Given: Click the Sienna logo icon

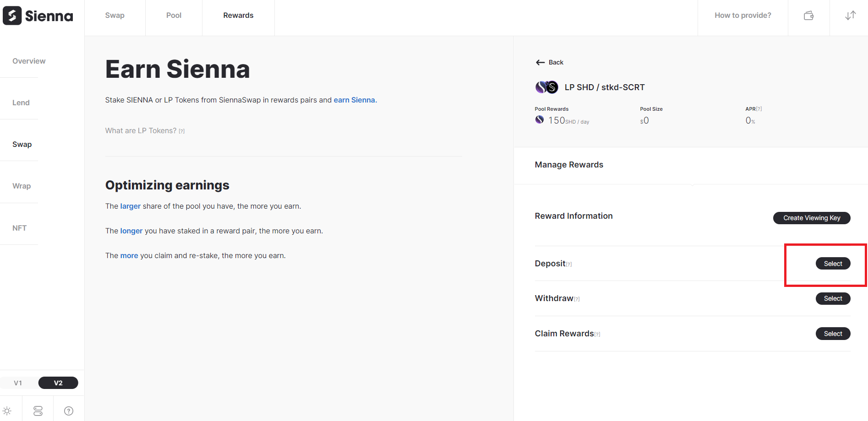Looking at the screenshot, I should coord(12,16).
